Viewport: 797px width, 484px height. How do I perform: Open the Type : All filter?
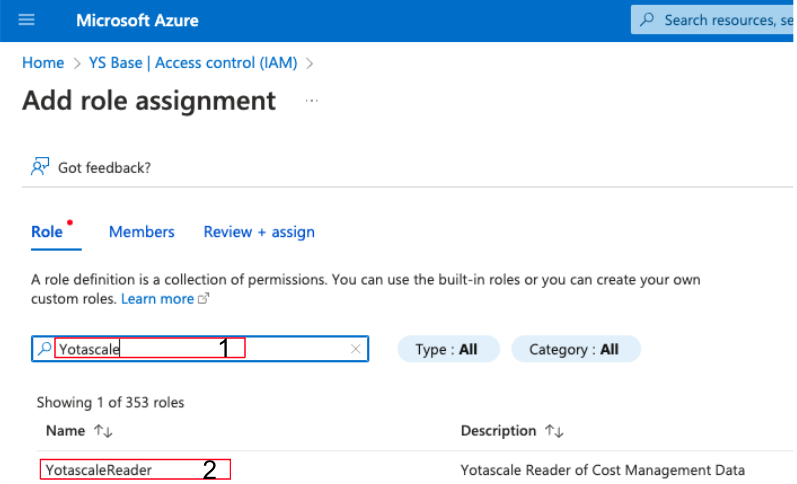[x=446, y=349]
